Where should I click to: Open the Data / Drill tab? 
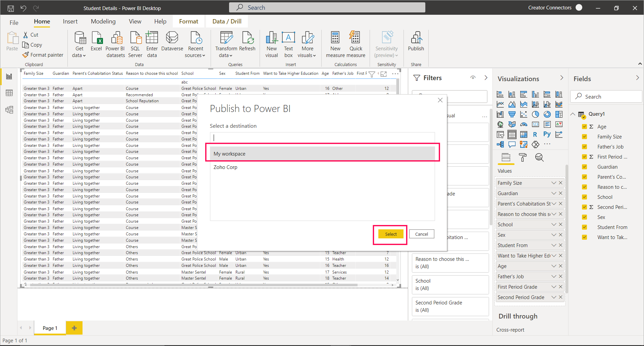click(x=226, y=21)
